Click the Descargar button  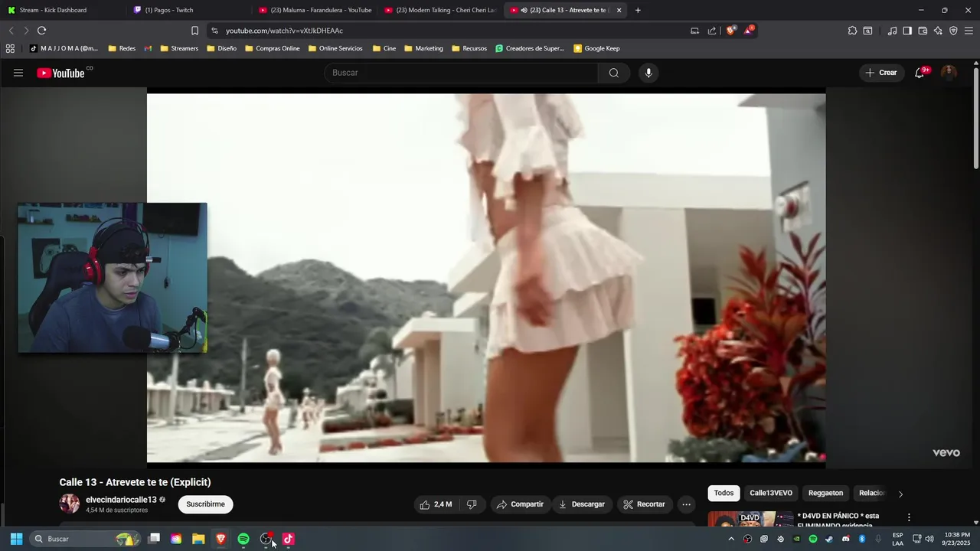582,504
